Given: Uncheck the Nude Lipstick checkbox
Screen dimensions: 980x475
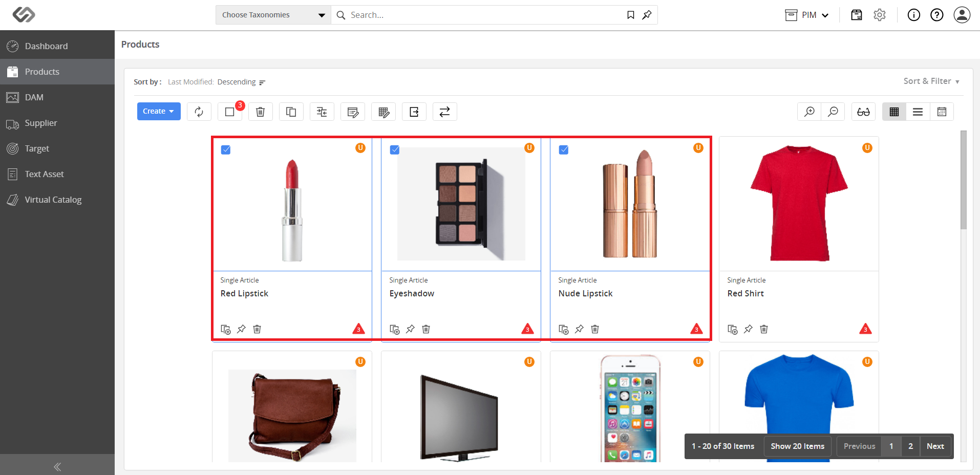Looking at the screenshot, I should point(564,150).
